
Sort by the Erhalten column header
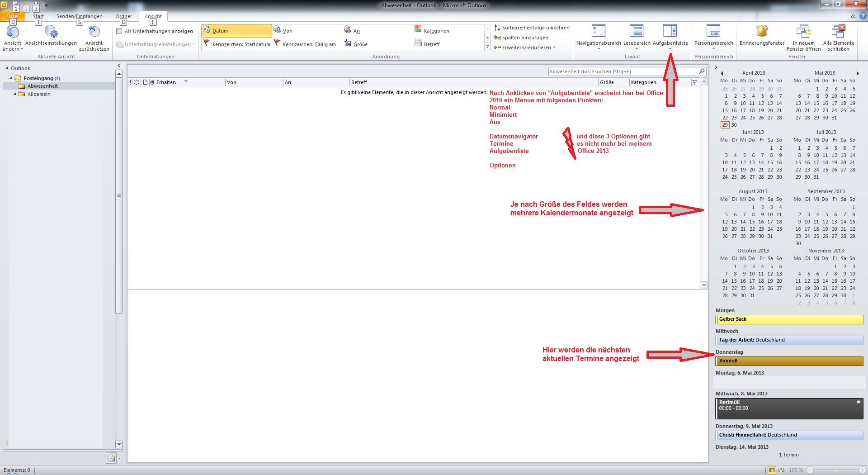click(x=190, y=82)
